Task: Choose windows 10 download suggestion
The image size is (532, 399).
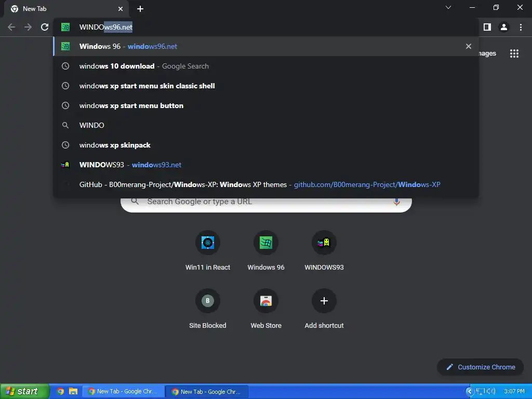Action: pos(266,66)
